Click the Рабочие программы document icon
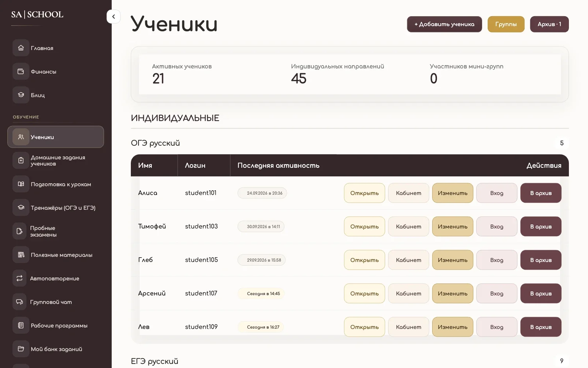The width and height of the screenshot is (588, 368). click(21, 325)
